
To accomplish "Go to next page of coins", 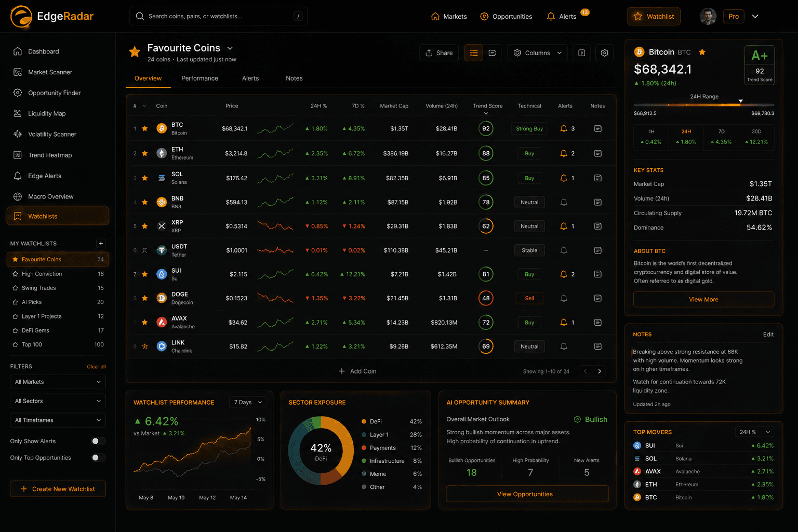I will point(600,371).
